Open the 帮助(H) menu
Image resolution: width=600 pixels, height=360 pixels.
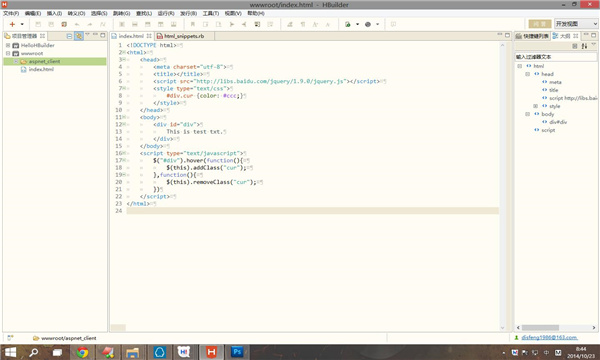256,13
